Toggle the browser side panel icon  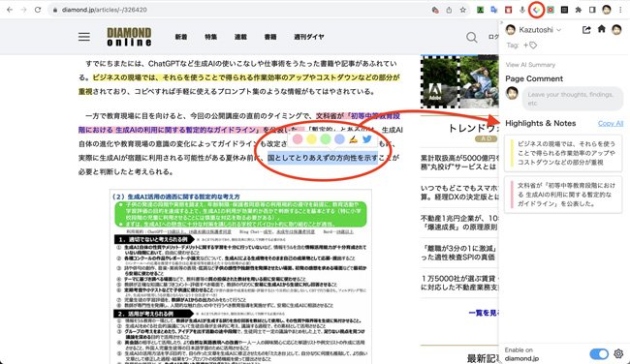click(592, 10)
